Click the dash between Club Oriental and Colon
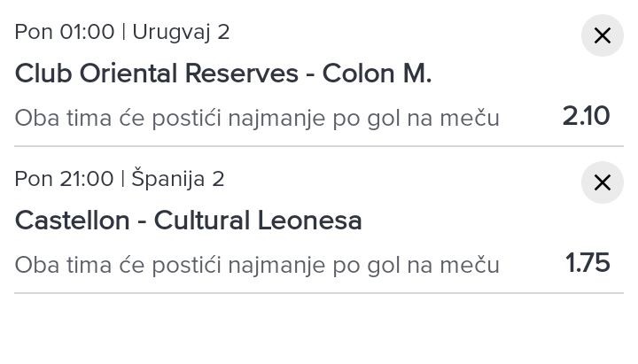638x364 pixels. click(x=310, y=74)
